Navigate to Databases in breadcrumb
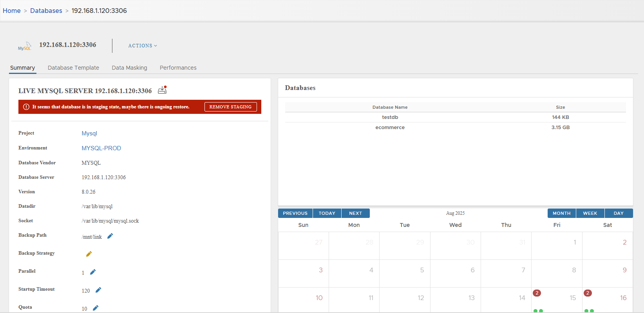This screenshot has width=644, height=313. tap(46, 11)
